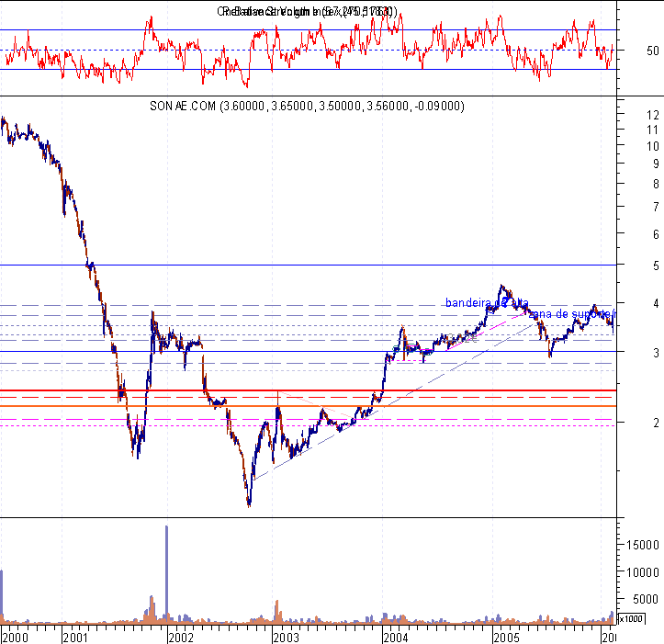Click the tallest volume spike before 2002
Screen dimensions: 664x644
[166, 572]
